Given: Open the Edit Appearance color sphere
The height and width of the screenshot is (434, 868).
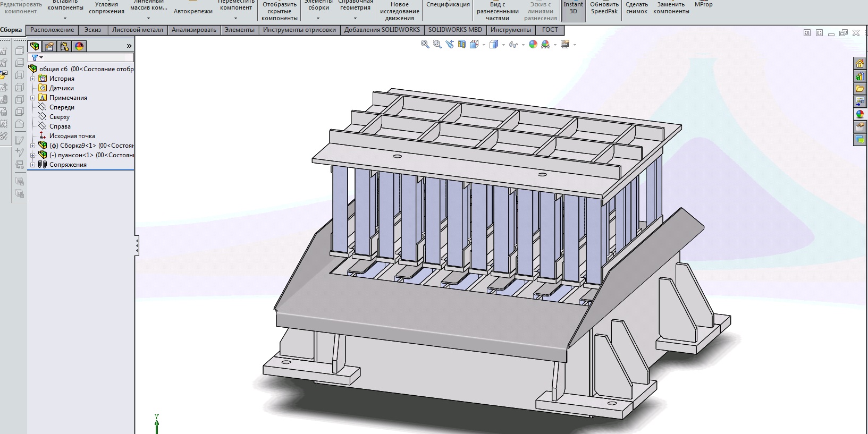Looking at the screenshot, I should [533, 45].
